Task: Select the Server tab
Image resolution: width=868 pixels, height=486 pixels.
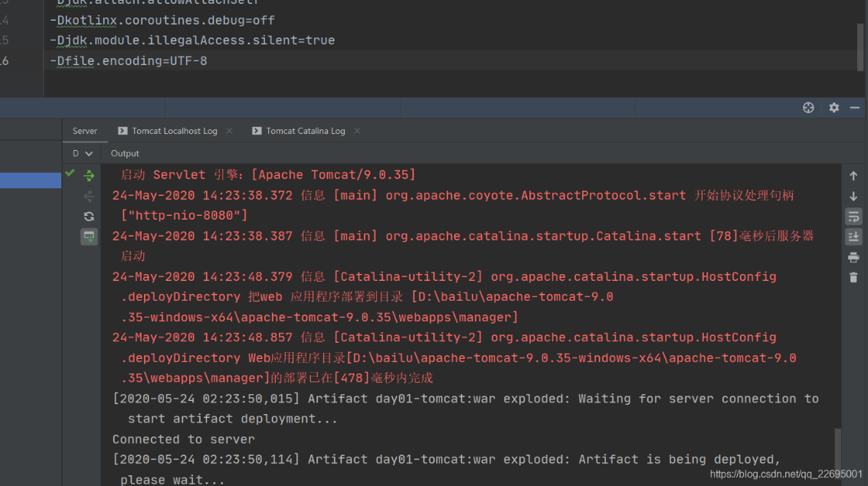Action: click(x=85, y=131)
